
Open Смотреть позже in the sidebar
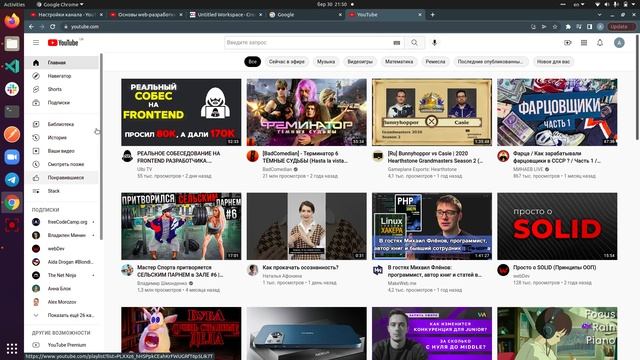point(61,164)
